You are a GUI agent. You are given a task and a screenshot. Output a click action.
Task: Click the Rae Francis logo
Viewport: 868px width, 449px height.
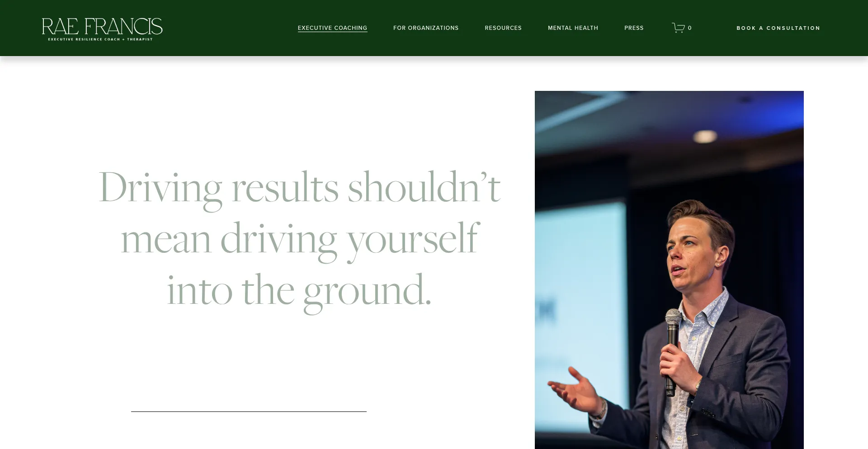pyautogui.click(x=102, y=29)
